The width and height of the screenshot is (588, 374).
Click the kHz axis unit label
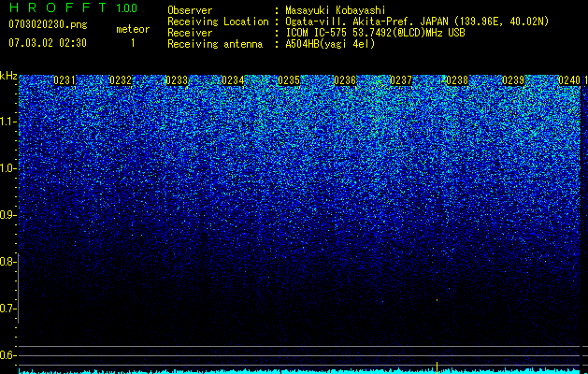click(8, 76)
